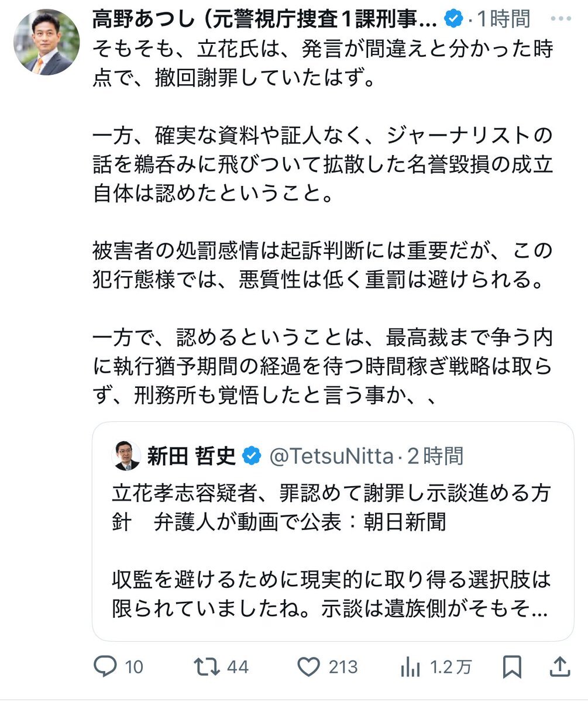
Task: Like the post with the heart icon
Action: coord(308,666)
